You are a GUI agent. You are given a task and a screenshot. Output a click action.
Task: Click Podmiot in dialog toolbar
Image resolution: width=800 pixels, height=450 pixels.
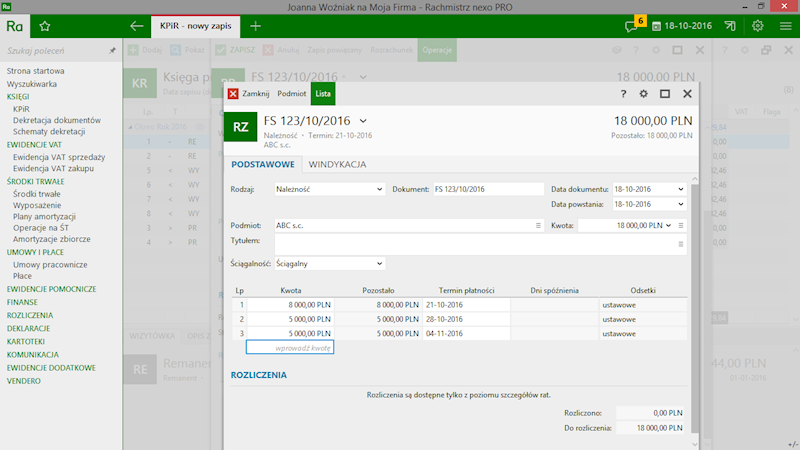[292, 93]
